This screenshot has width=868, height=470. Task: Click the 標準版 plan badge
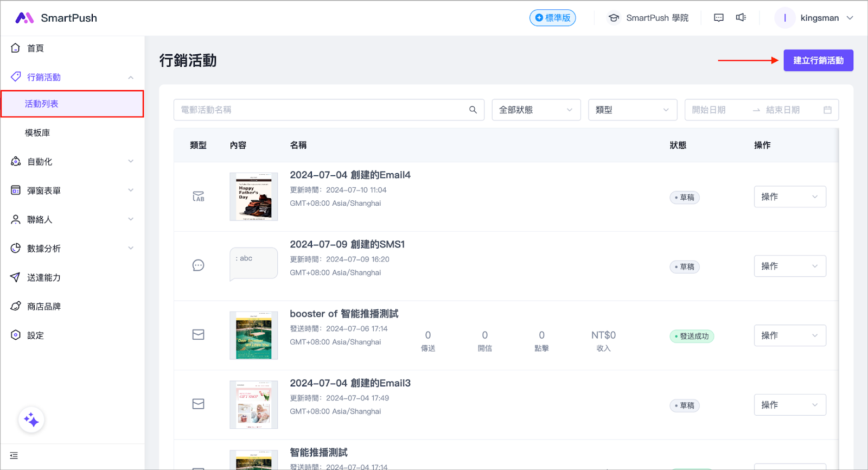[552, 18]
